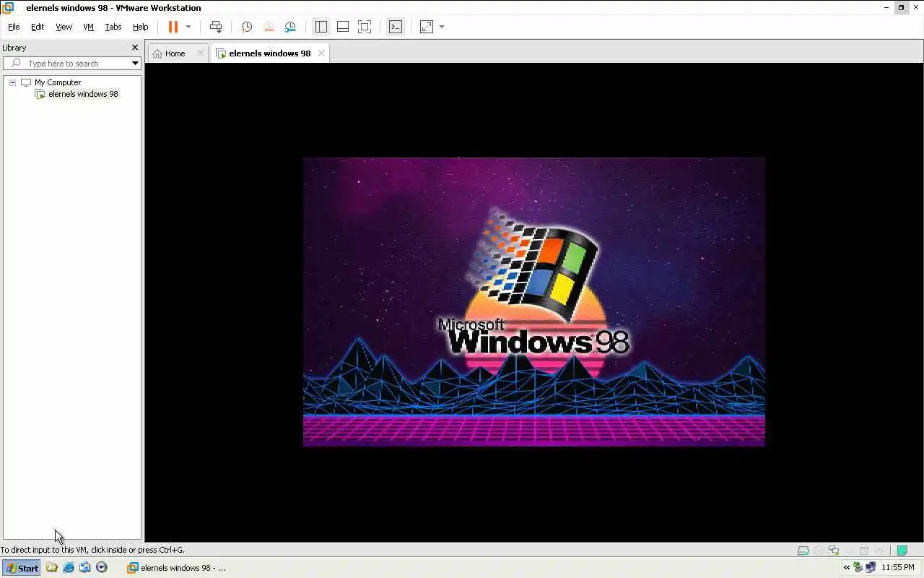This screenshot has height=578, width=924.
Task: Toggle the console view button
Action: click(x=396, y=27)
